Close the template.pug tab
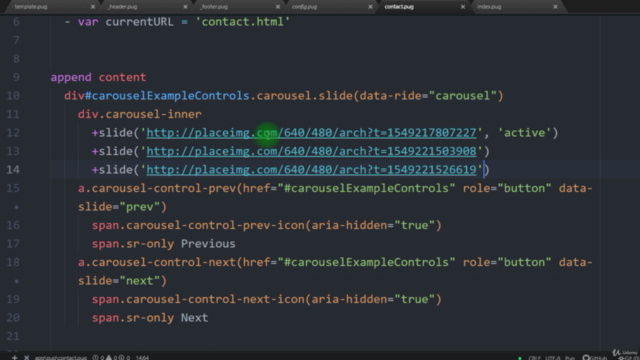This screenshot has width=640, height=360. 93,7
